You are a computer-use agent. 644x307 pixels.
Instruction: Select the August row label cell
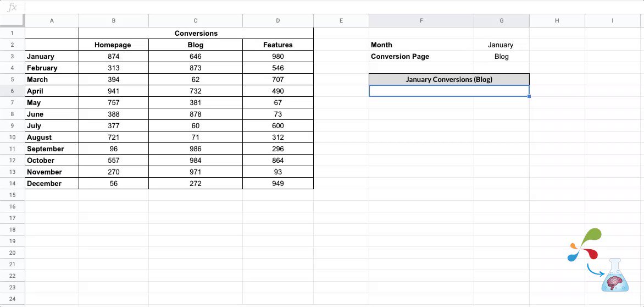(x=52, y=137)
